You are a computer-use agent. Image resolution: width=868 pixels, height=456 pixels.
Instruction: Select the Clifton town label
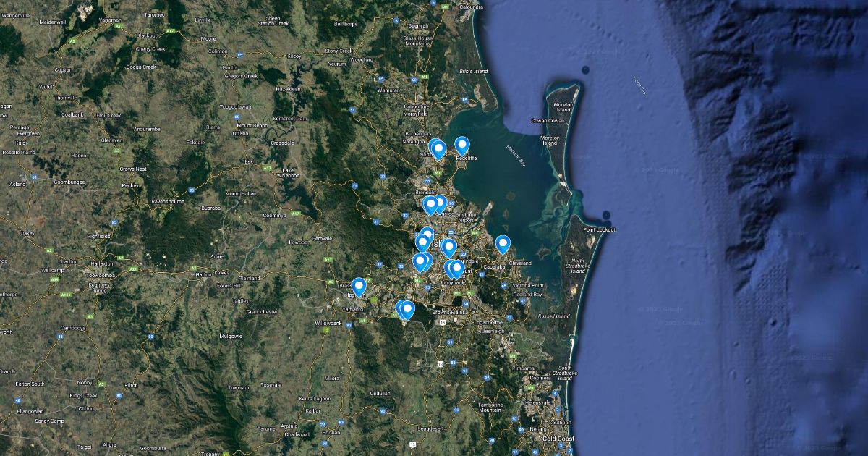[x=86, y=409]
